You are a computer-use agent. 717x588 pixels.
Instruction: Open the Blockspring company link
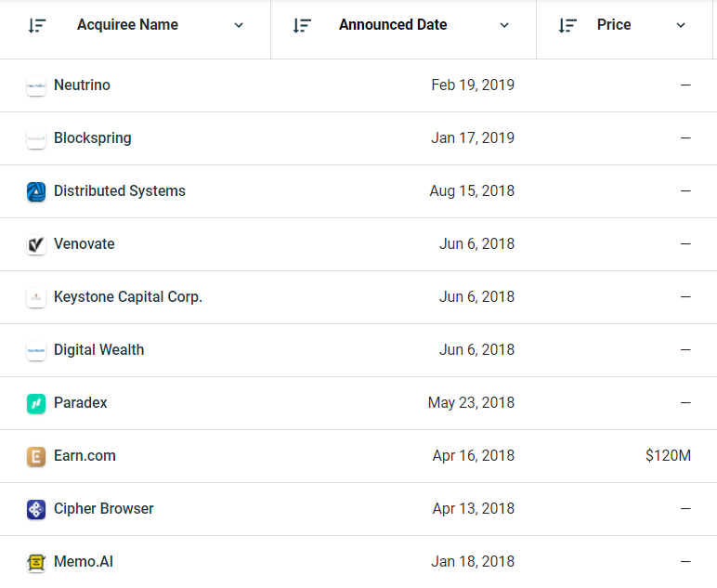(x=92, y=138)
